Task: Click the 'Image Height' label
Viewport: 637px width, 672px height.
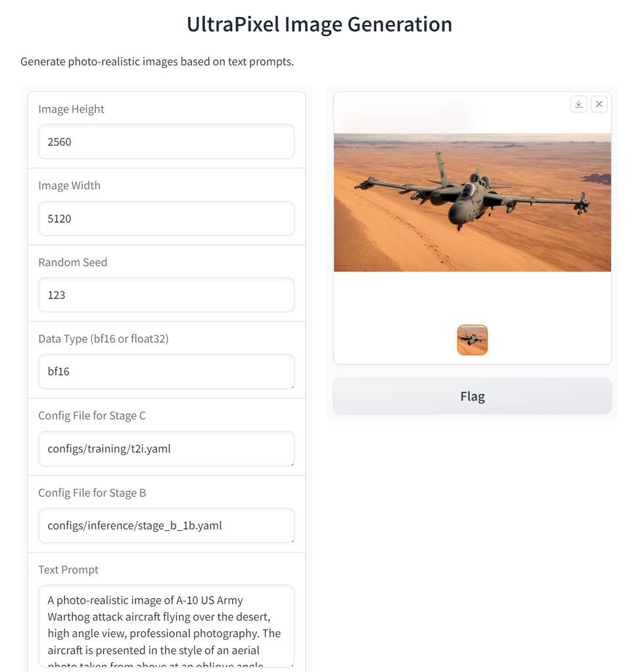Action: [71, 109]
